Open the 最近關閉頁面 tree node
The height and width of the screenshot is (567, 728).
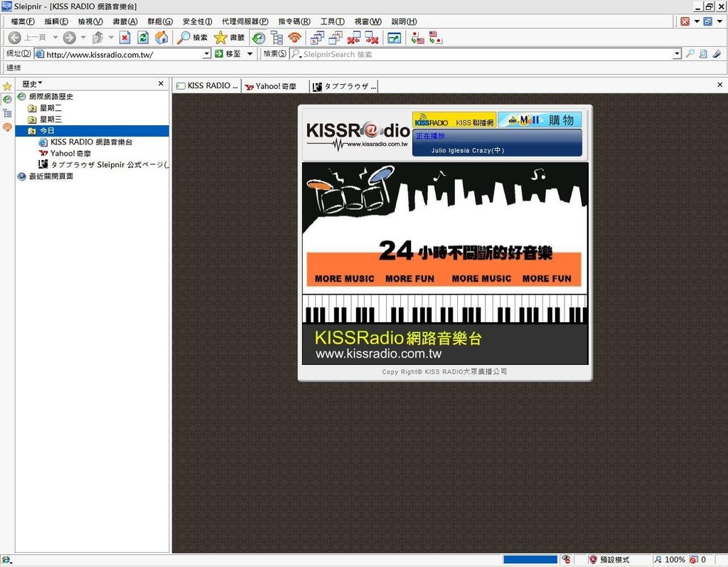click(45, 176)
